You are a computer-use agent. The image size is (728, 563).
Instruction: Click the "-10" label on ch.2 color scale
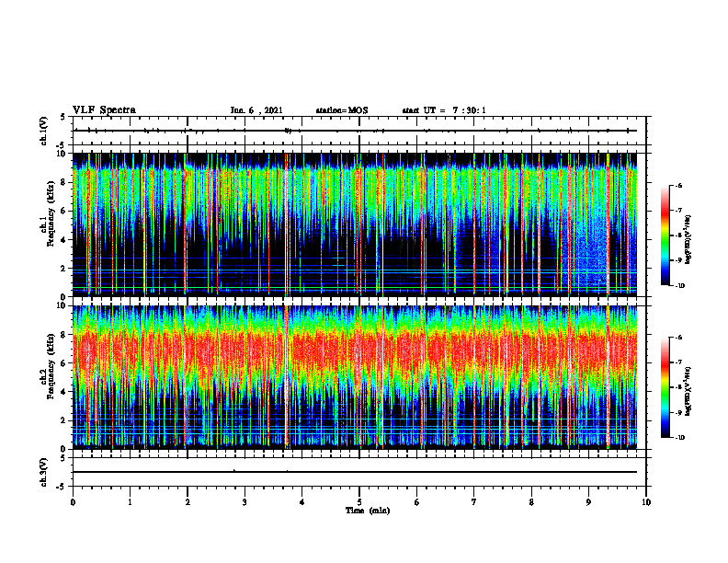tap(679, 438)
